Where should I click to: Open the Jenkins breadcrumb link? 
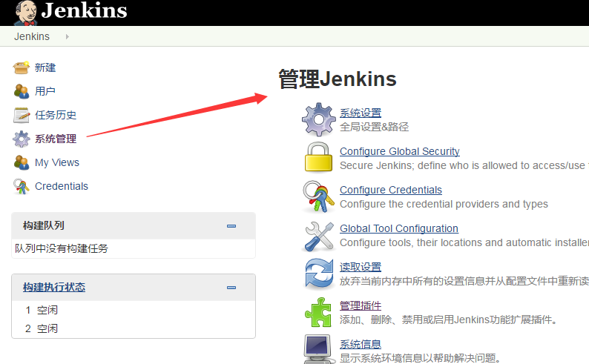point(32,36)
